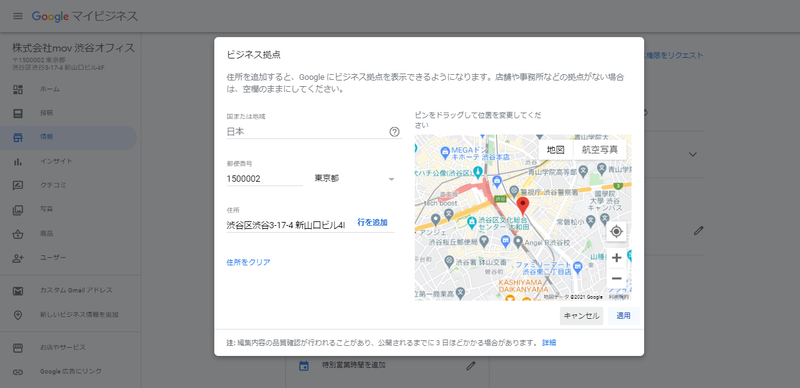Click the pencil icon beside 特別営業時間を追加
This screenshot has width=800, height=388.
pos(471,366)
